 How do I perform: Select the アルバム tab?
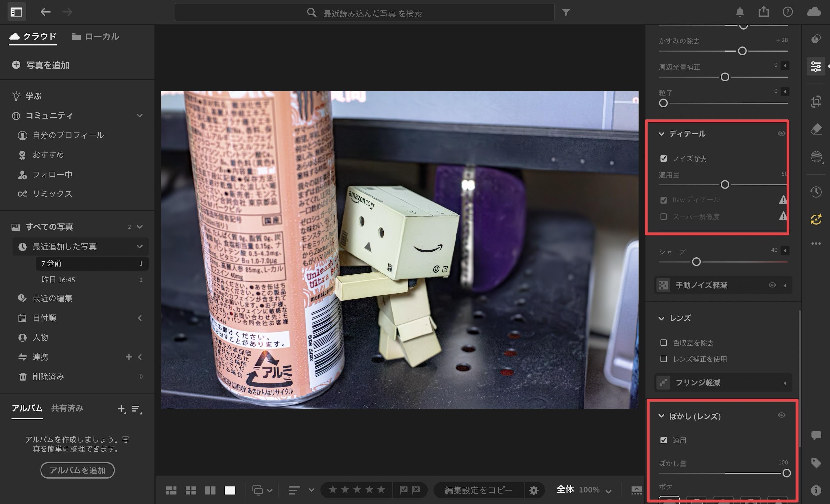[27, 408]
